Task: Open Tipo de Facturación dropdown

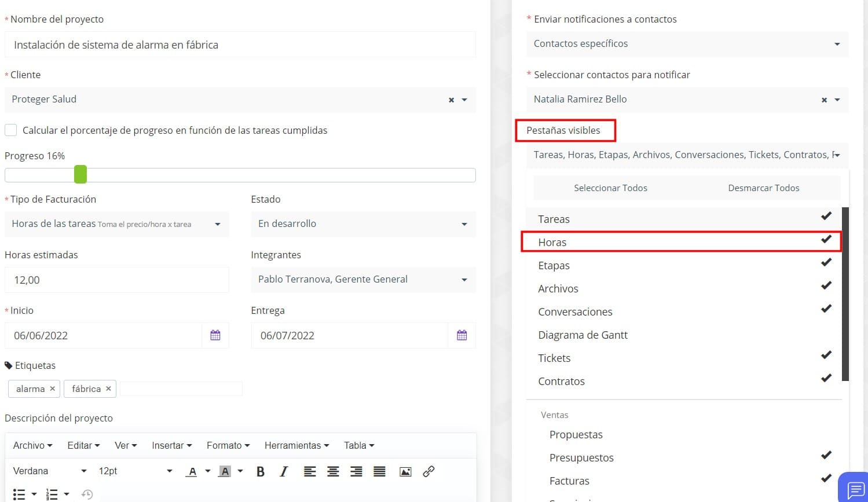Action: pyautogui.click(x=117, y=224)
